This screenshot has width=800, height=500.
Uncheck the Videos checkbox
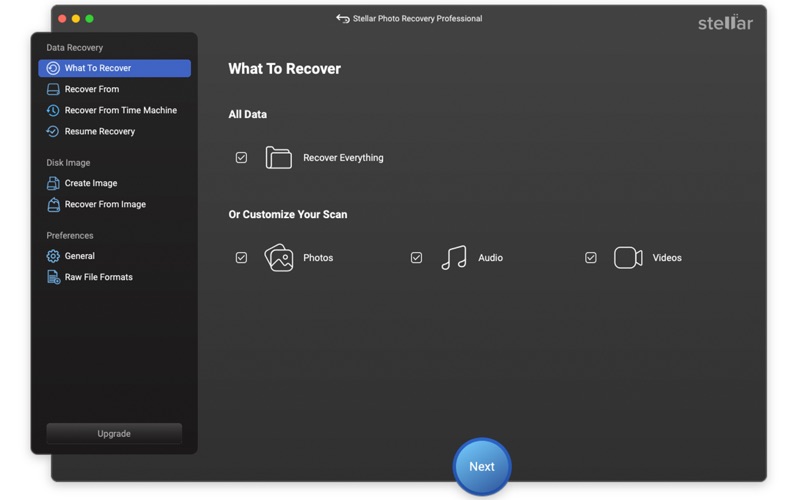[591, 258]
